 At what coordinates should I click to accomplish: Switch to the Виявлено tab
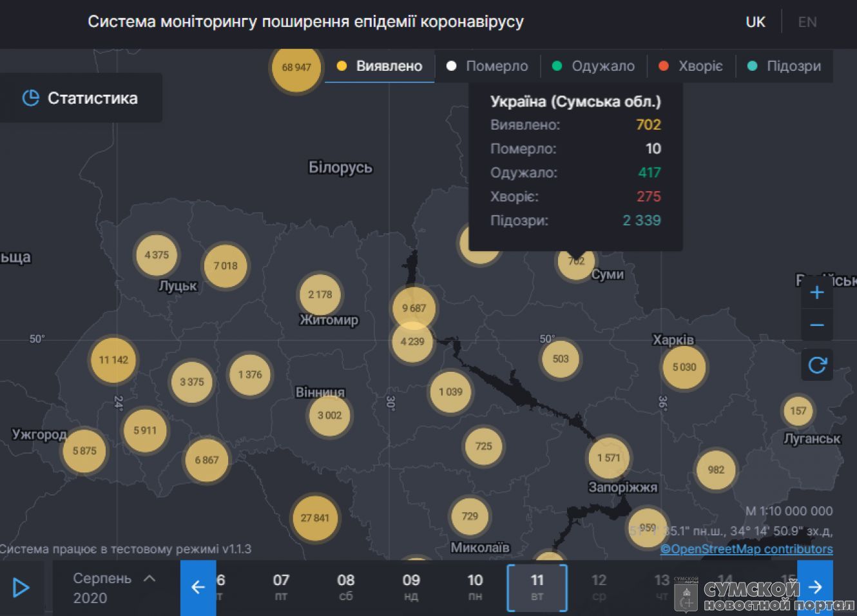pyautogui.click(x=380, y=66)
